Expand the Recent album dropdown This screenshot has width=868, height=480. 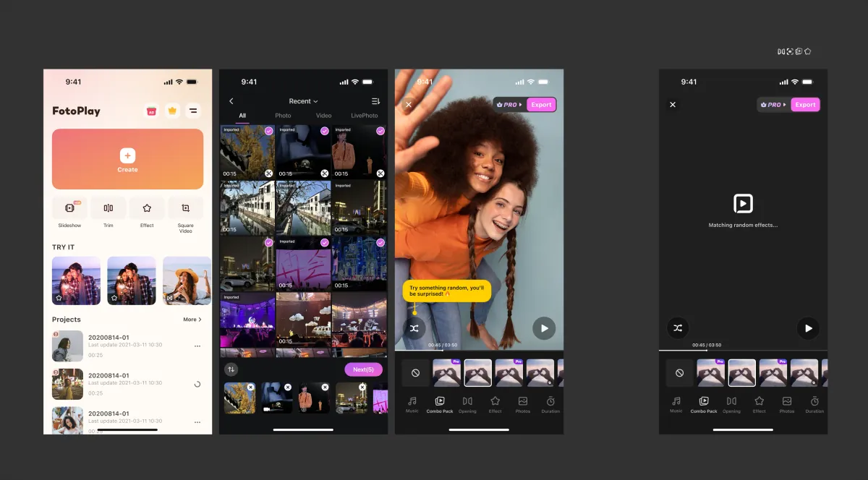click(303, 101)
